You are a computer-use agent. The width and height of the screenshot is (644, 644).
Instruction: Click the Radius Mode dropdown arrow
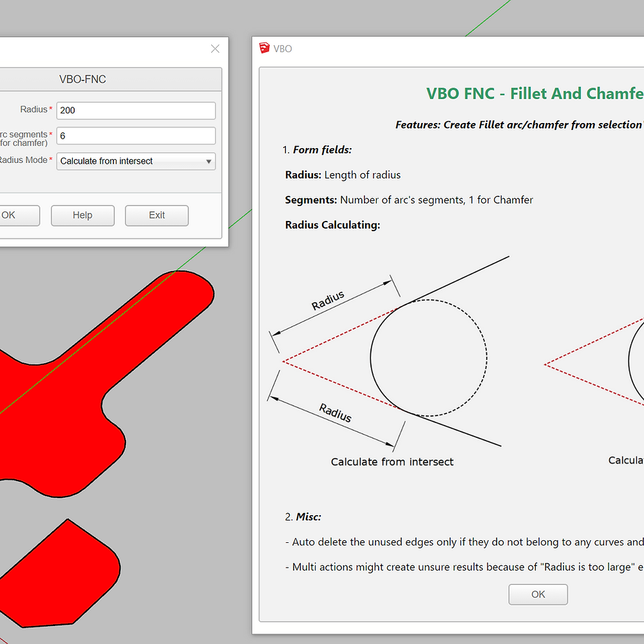coord(209,162)
